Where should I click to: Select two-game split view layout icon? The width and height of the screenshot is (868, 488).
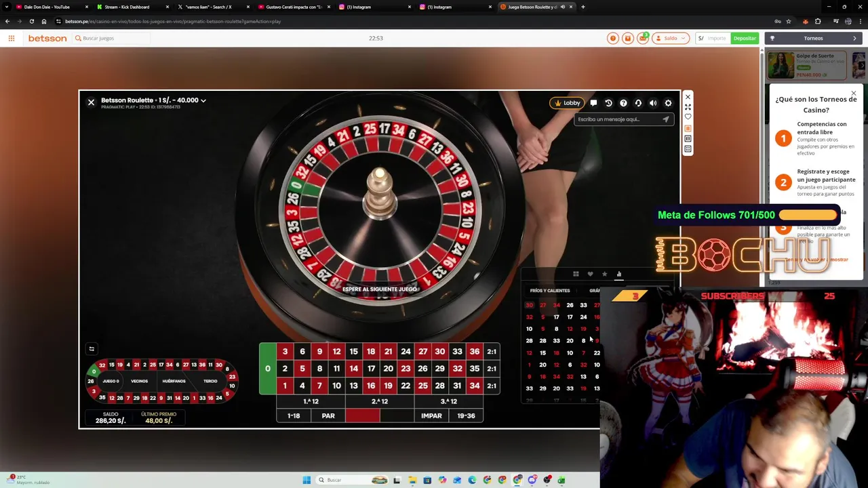point(688,138)
